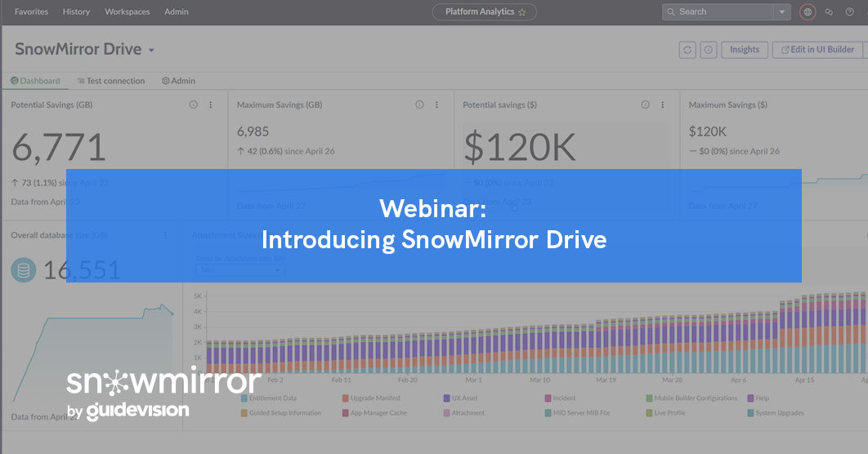Open the Admin menu in top bar
868x454 pixels.
point(176,11)
